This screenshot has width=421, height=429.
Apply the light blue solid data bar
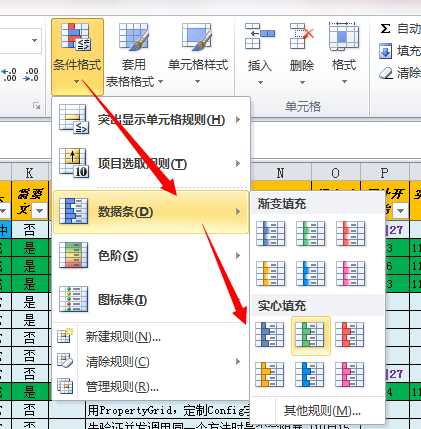[310, 375]
